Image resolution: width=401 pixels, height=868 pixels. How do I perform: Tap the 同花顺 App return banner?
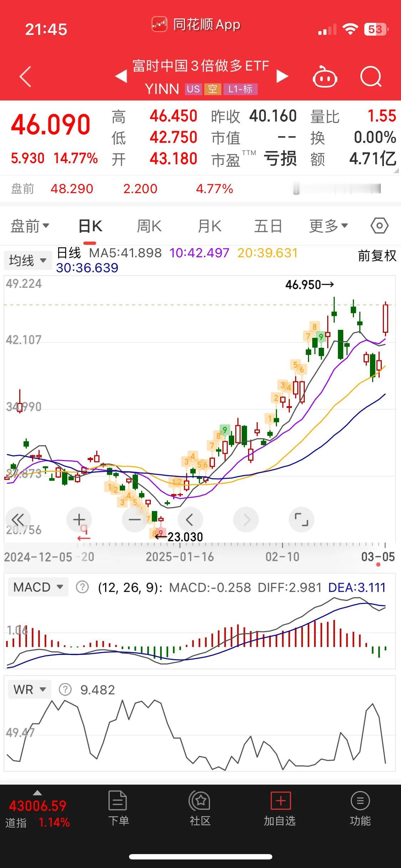point(196,25)
